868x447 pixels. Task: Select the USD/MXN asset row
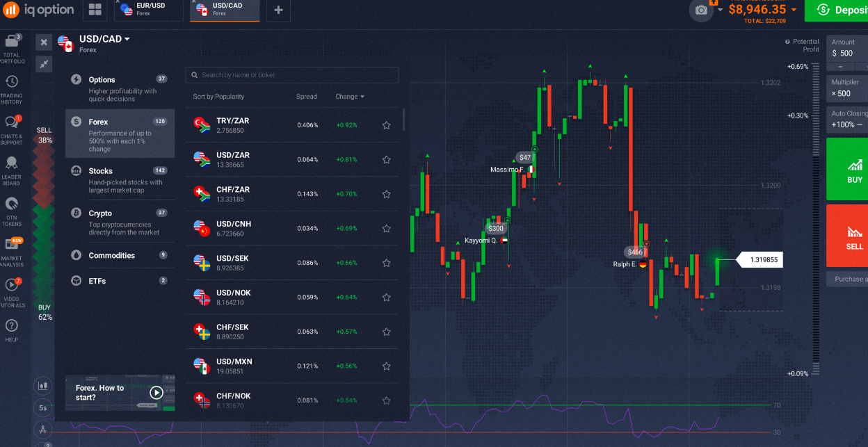[x=292, y=366]
